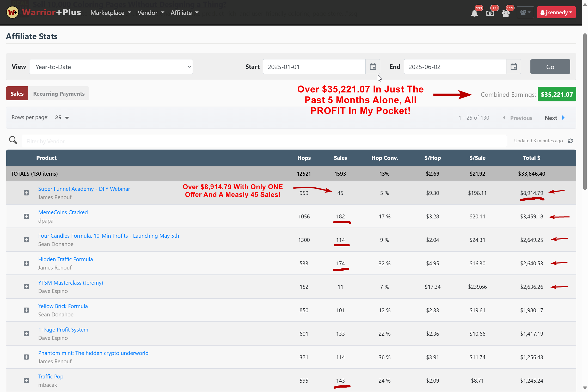588x392 pixels.
Task: Click the $8,914.79 total cell
Action: (x=532, y=193)
